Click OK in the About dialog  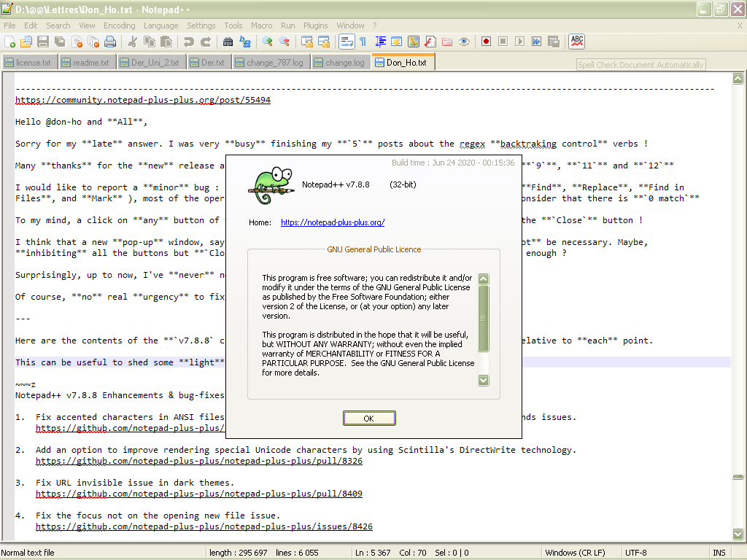click(369, 419)
